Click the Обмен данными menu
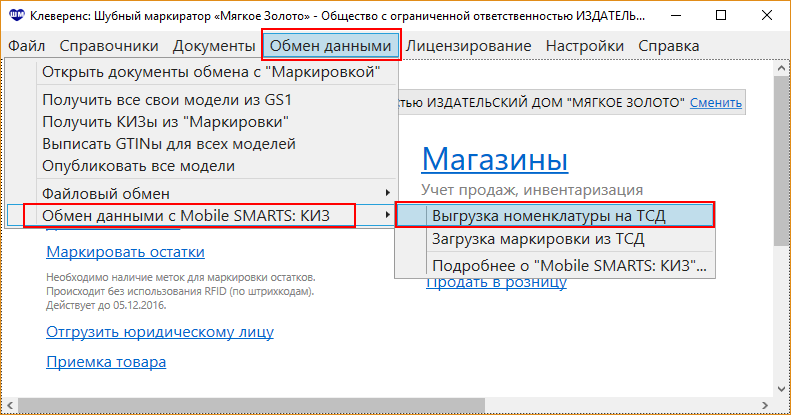This screenshot has height=415, width=791. (x=330, y=46)
